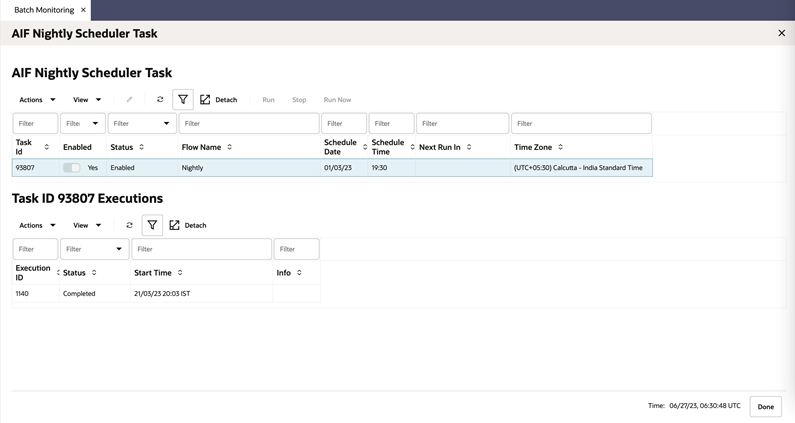The image size is (795, 423).
Task: Close the AIF Nightly Scheduler Task dialog
Action: tap(781, 33)
